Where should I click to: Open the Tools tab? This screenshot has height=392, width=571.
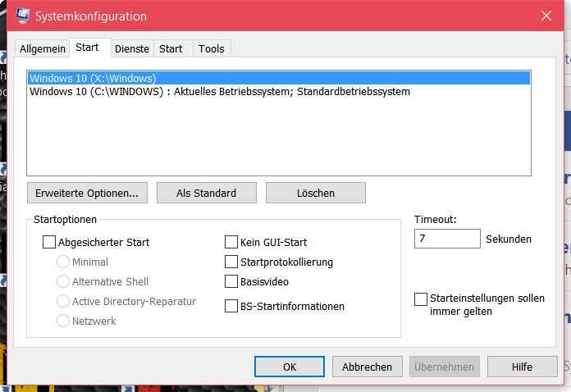pyautogui.click(x=211, y=48)
